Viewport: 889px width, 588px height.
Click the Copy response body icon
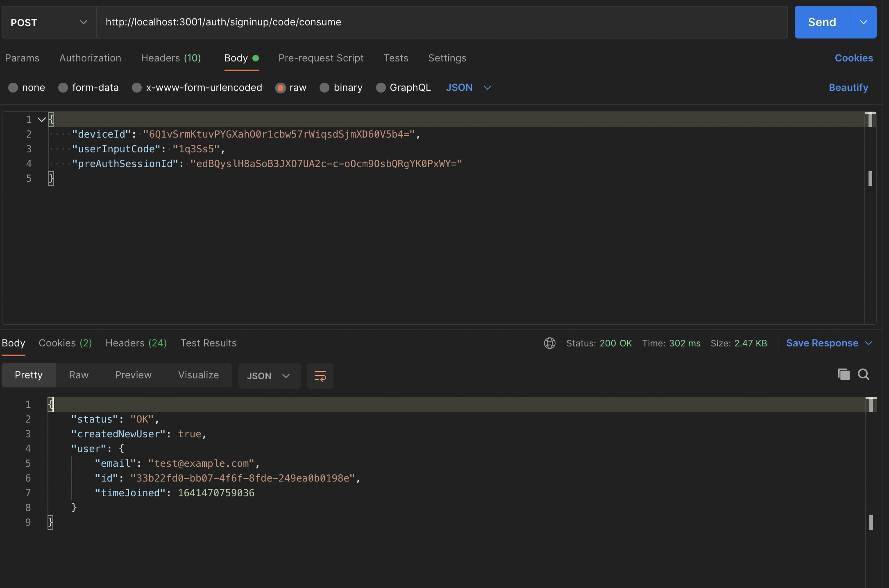[844, 374]
